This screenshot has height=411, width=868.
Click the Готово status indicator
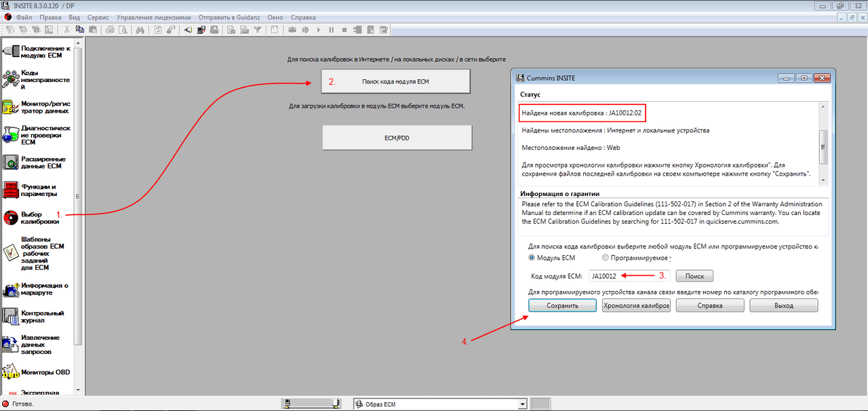tap(18, 404)
